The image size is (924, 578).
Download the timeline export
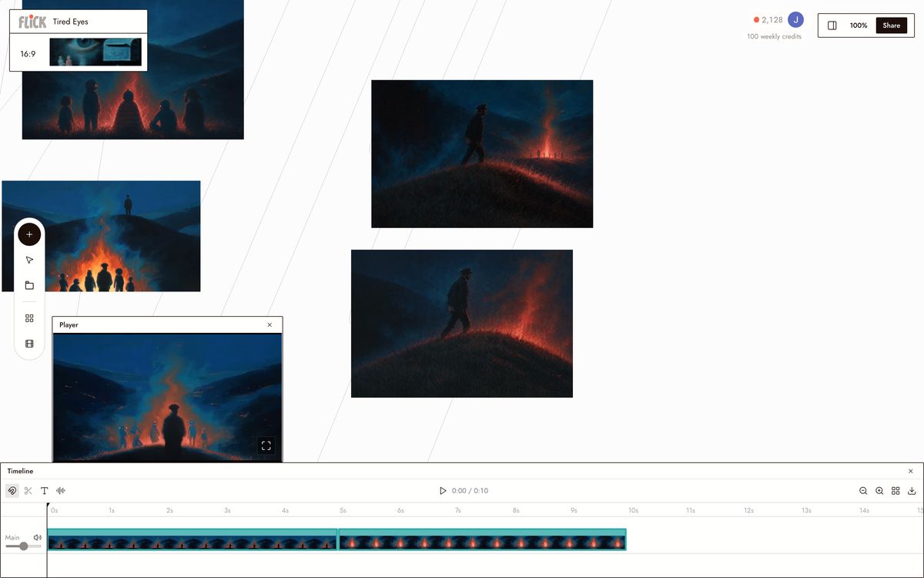912,491
